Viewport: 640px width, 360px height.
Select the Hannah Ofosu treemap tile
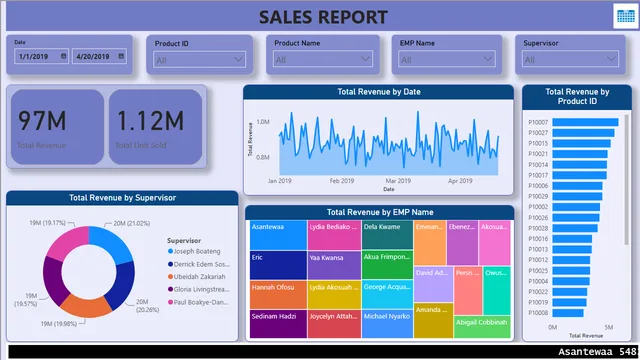(x=278, y=295)
